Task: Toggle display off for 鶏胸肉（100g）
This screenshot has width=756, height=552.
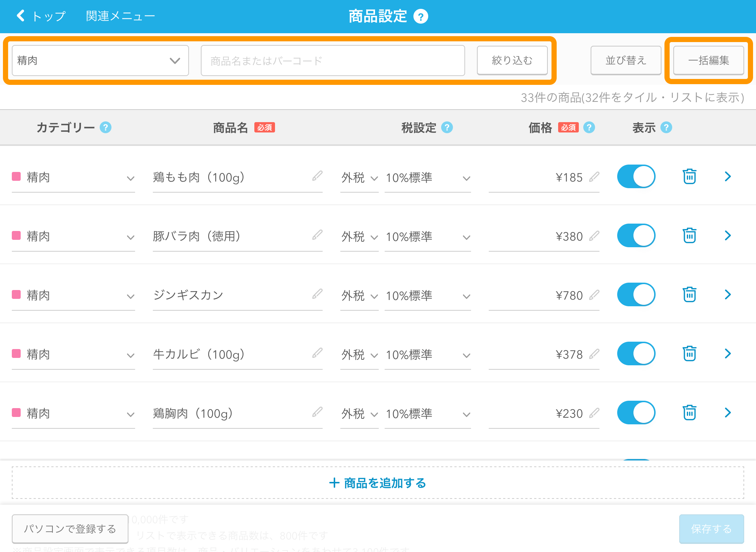Action: click(636, 413)
